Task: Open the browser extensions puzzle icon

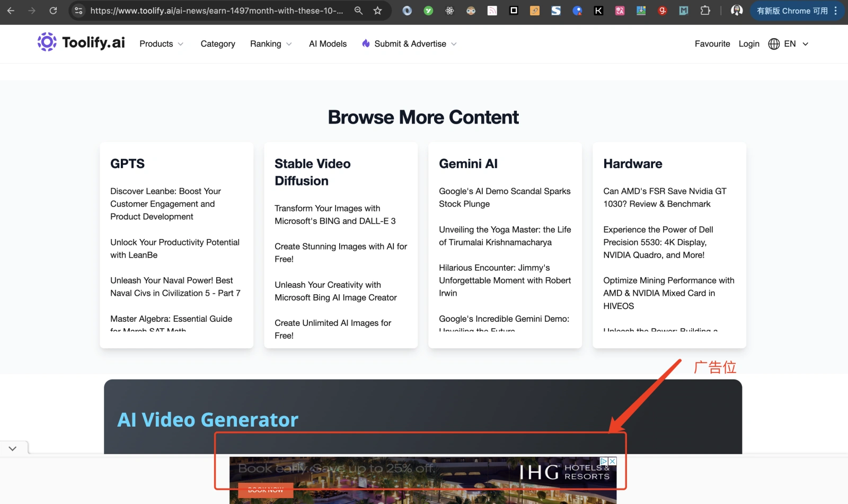Action: 705,11
